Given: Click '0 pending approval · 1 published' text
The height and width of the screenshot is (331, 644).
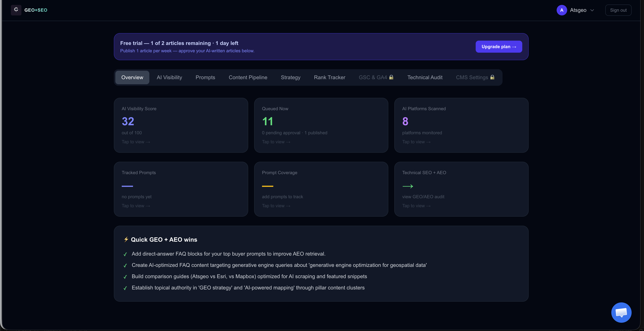Looking at the screenshot, I should [295, 133].
